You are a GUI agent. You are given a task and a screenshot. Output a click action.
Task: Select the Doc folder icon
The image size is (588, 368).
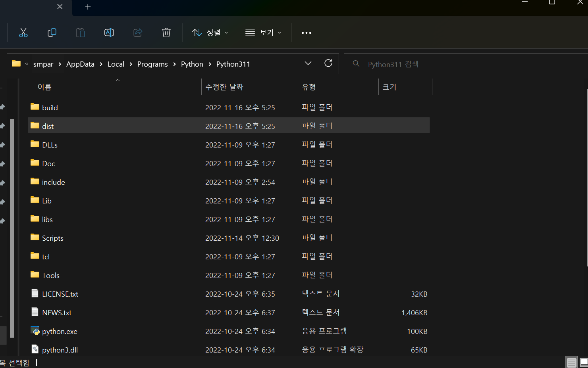pyautogui.click(x=35, y=163)
